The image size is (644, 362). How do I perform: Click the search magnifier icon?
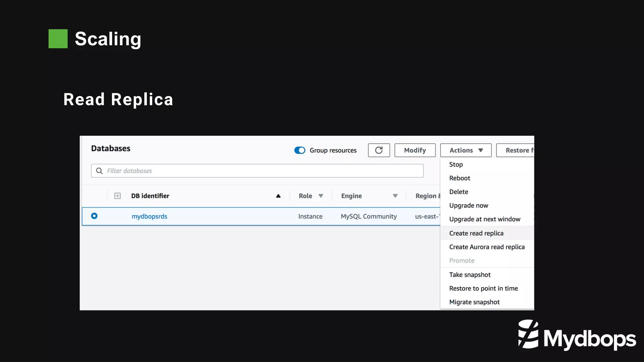[99, 171]
